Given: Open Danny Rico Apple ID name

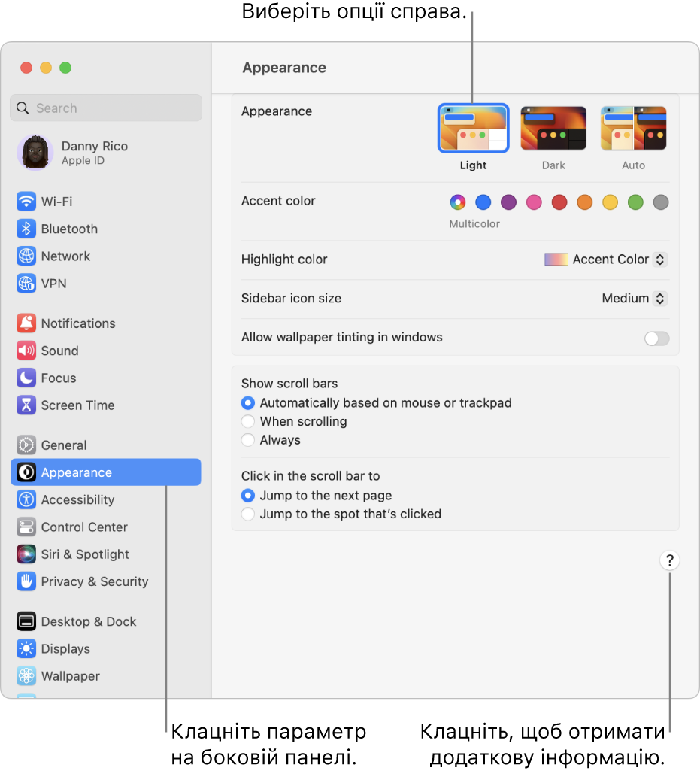Looking at the screenshot, I should [95, 146].
